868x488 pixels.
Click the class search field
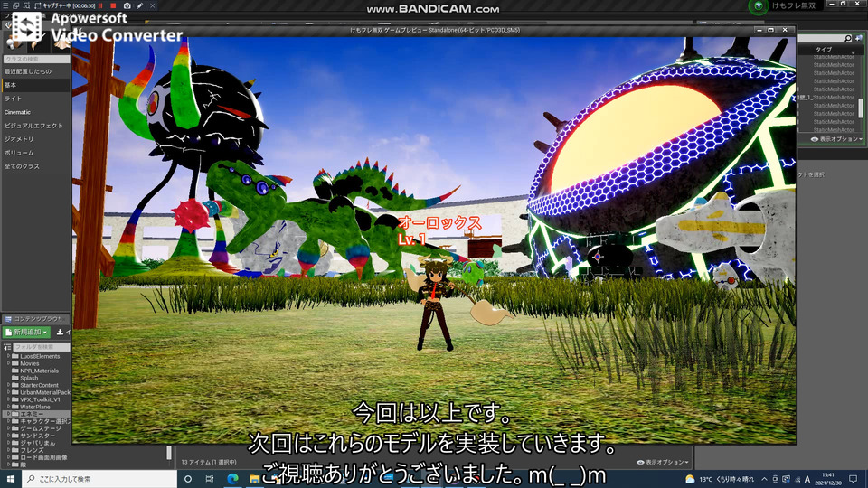click(x=36, y=59)
